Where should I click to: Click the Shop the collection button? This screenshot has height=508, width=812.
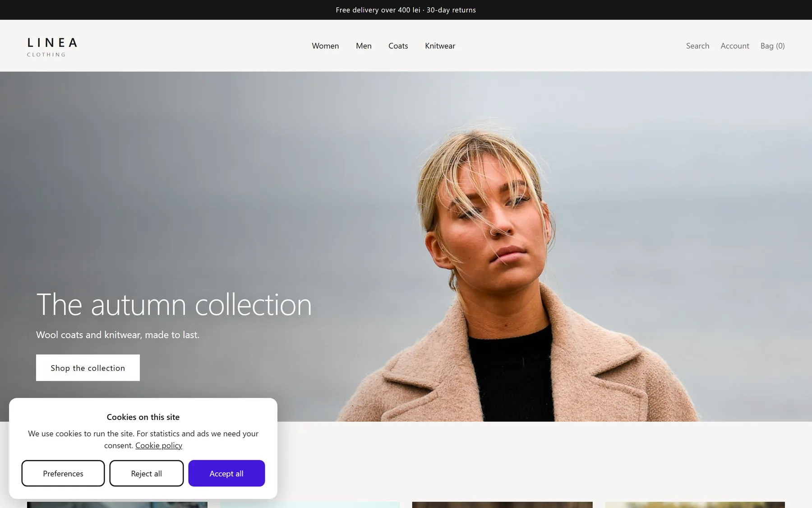point(88,368)
